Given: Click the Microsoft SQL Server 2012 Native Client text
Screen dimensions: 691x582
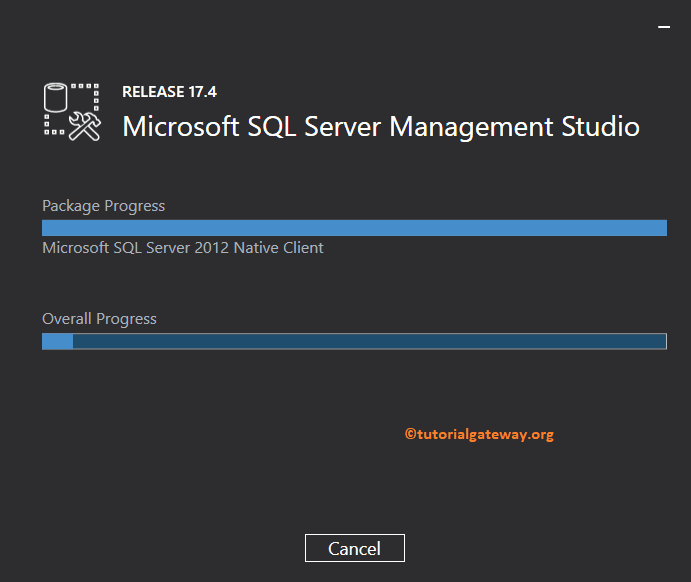Looking at the screenshot, I should coord(183,248).
